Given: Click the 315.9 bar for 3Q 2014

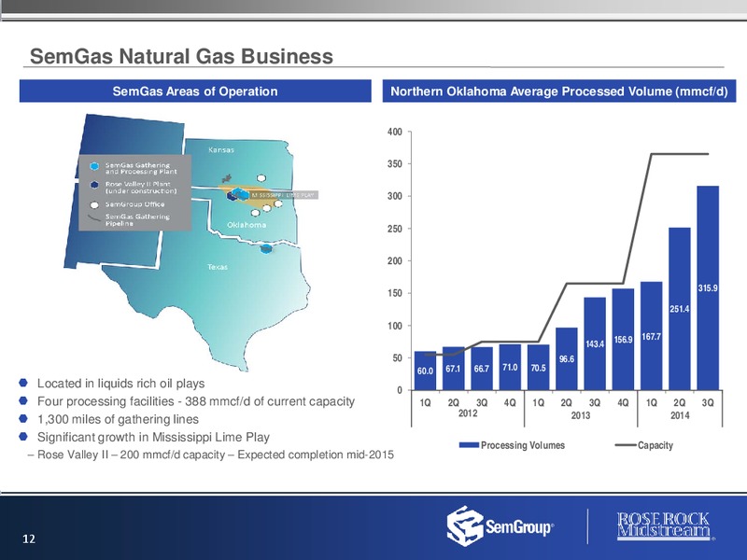Looking at the screenshot, I should pyautogui.click(x=708, y=287).
